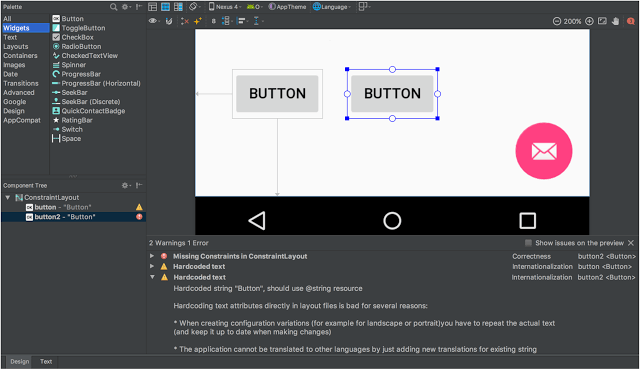This screenshot has width=640, height=369.
Task: Expand the Missing Constraints error row
Action: (152, 256)
